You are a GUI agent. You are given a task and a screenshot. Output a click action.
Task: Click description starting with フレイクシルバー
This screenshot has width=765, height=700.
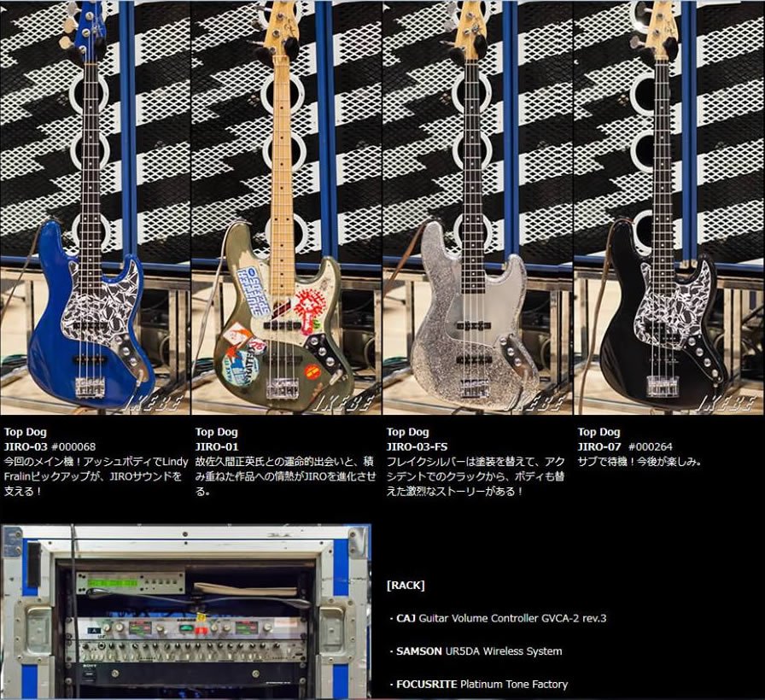coord(476,476)
